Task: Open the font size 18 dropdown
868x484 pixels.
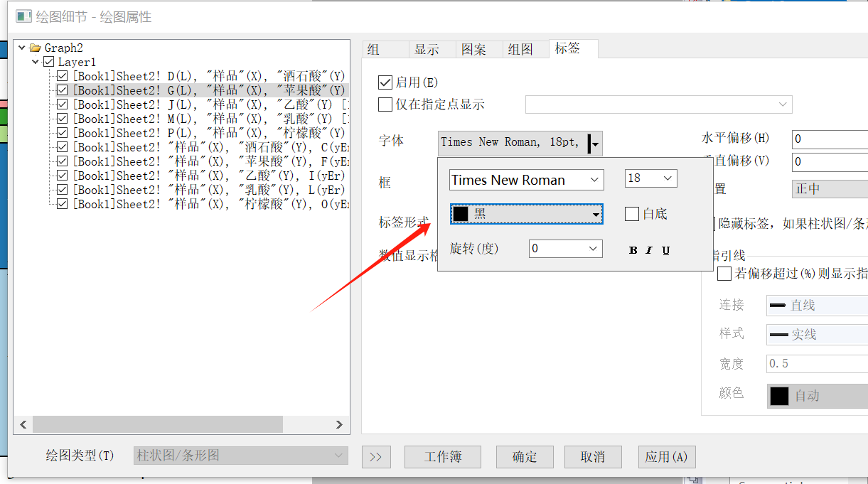Action: click(x=650, y=178)
